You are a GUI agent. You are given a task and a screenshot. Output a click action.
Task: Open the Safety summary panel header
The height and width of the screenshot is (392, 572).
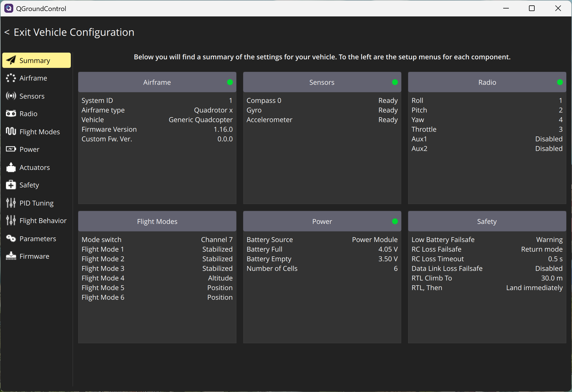(487, 221)
